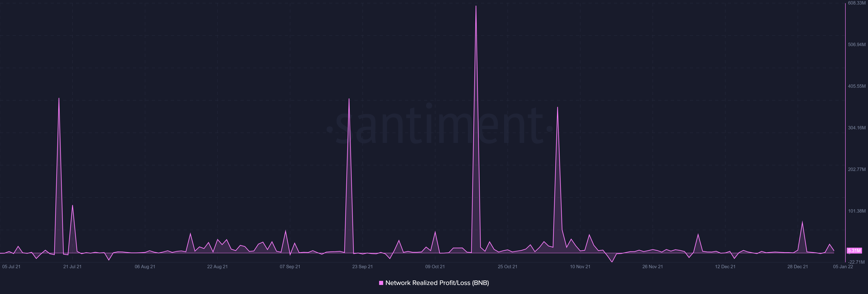Click the 10 Nov 21 date label
The image size is (868, 294).
(580, 266)
